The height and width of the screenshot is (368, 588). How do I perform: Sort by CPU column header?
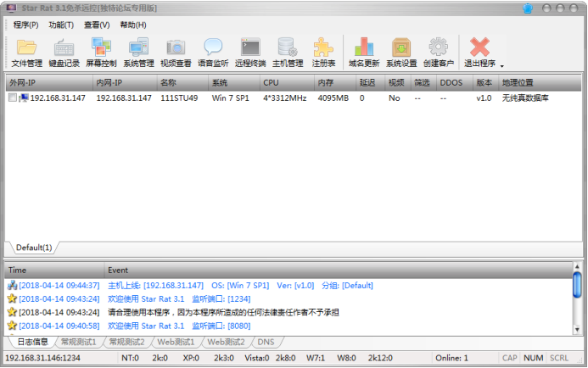tap(287, 82)
